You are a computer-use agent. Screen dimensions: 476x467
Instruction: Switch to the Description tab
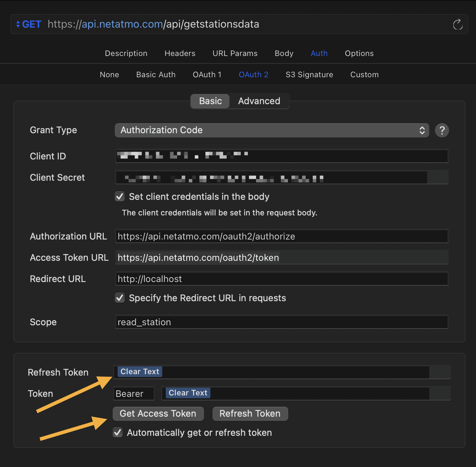pyautogui.click(x=126, y=53)
